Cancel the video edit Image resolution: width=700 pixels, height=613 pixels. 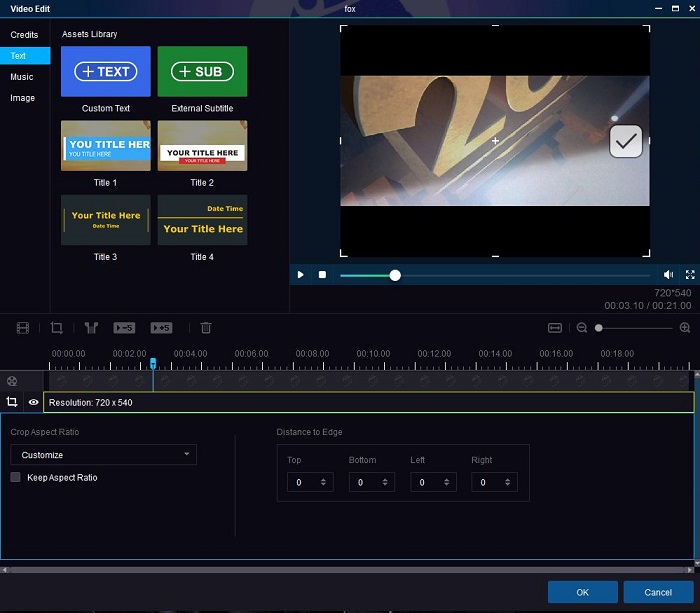pyautogui.click(x=658, y=592)
